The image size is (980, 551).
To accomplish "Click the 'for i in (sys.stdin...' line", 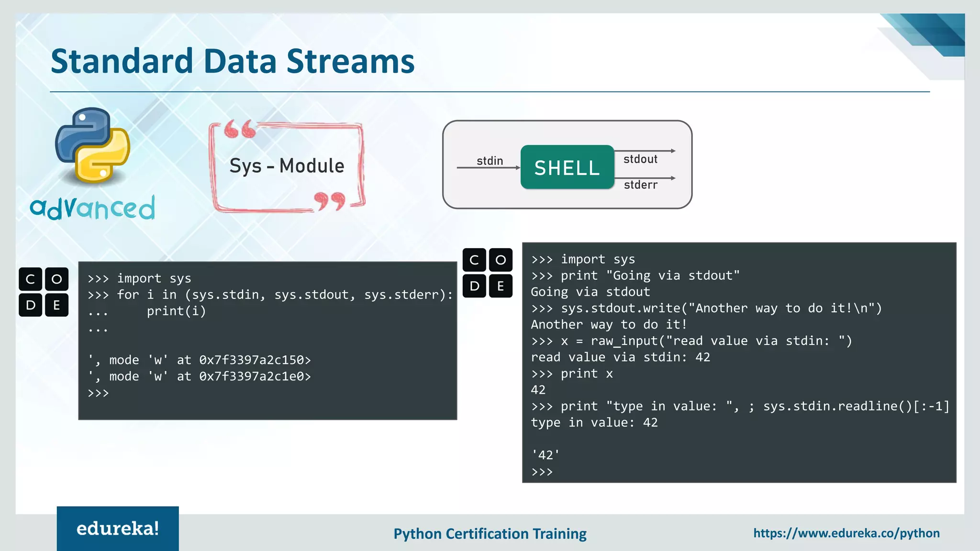I will tap(270, 295).
